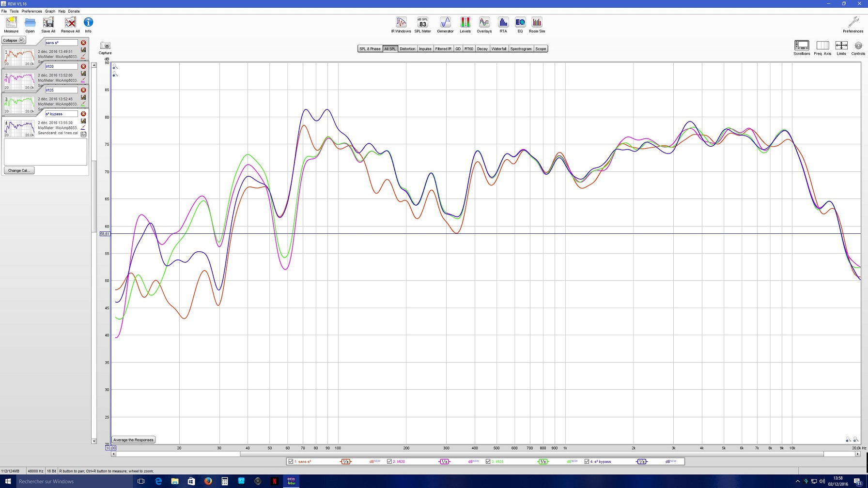868x488 pixels.
Task: Open the Preferences menu in menu bar
Action: tap(32, 11)
